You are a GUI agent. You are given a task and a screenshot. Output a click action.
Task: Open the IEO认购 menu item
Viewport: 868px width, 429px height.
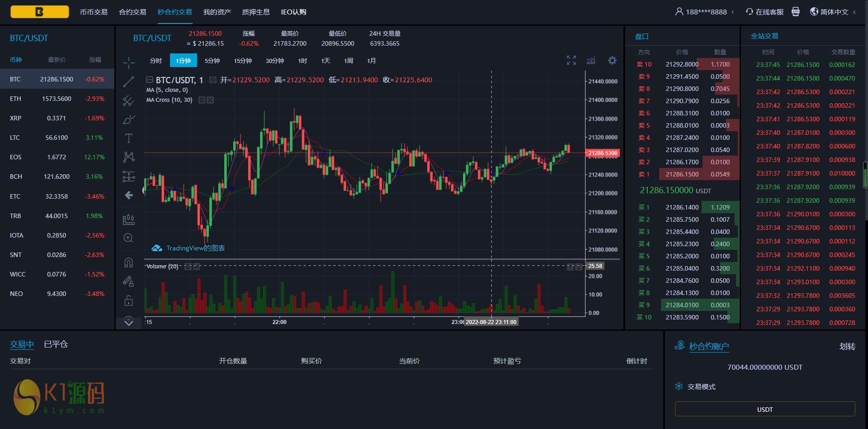pos(293,12)
